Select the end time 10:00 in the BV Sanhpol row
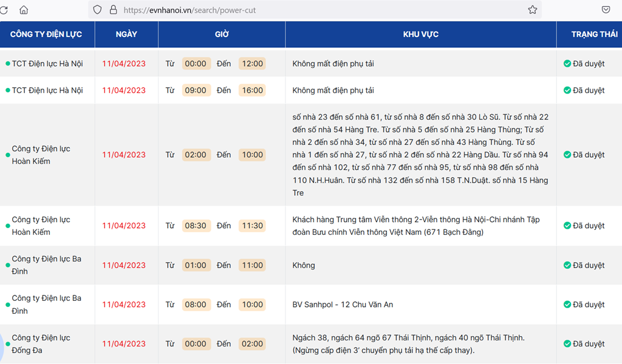 252,305
